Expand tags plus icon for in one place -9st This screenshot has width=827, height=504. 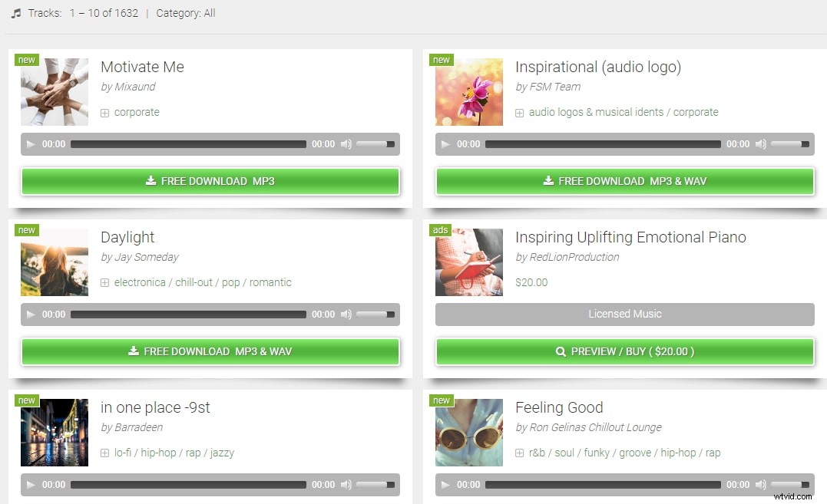[x=104, y=453]
